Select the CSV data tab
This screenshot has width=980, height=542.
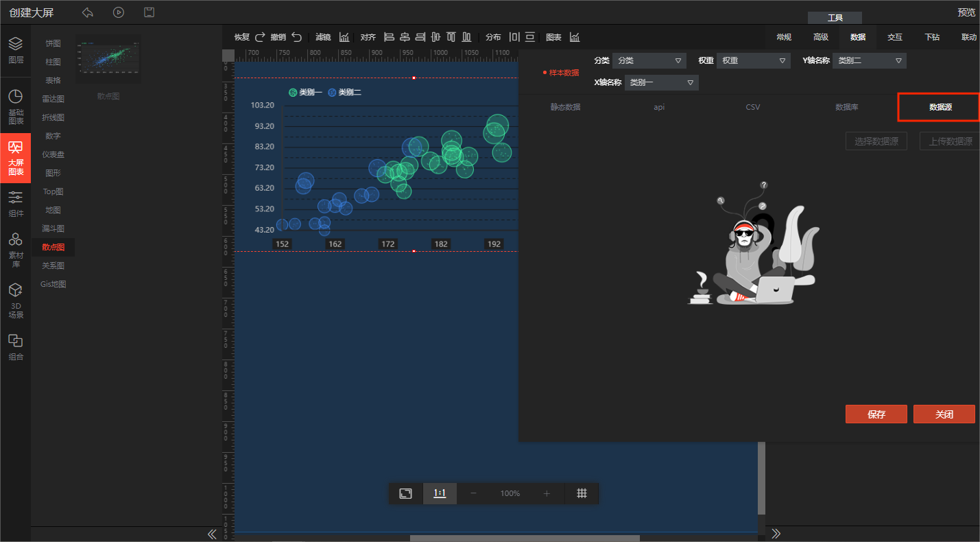point(753,107)
